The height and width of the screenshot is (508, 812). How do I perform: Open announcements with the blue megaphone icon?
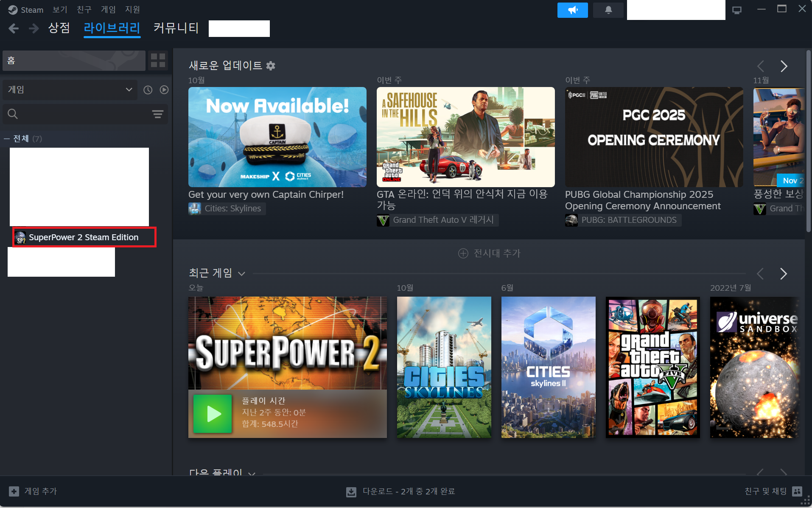572,10
